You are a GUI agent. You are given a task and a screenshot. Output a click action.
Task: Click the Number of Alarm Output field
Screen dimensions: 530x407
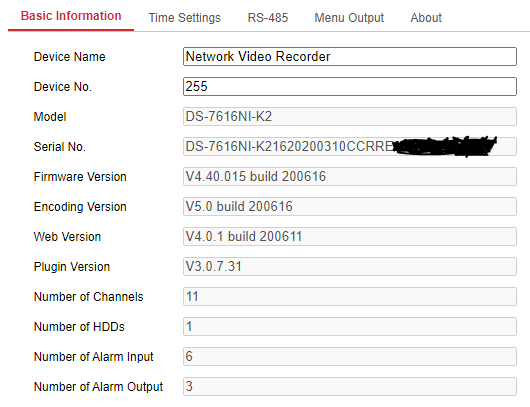(350, 386)
